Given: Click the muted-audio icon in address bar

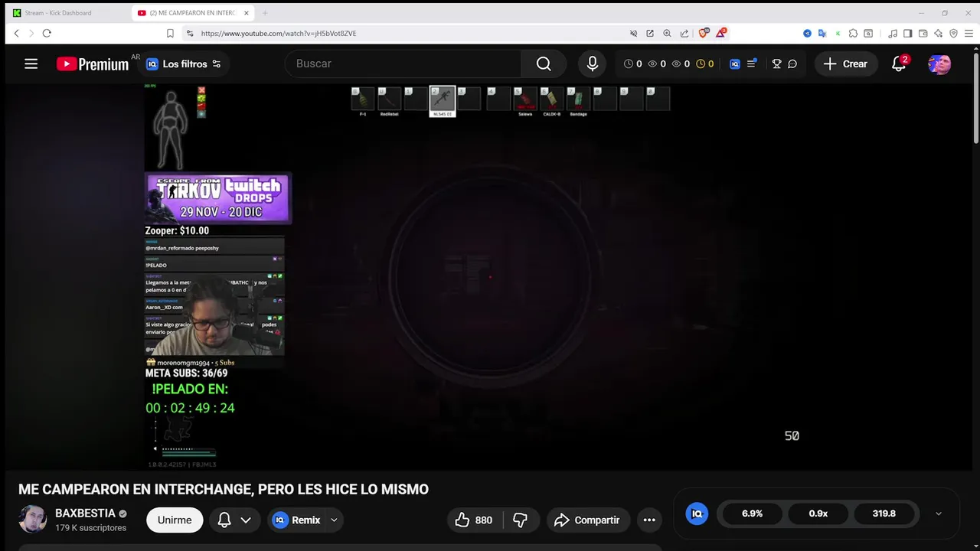Looking at the screenshot, I should [x=633, y=34].
